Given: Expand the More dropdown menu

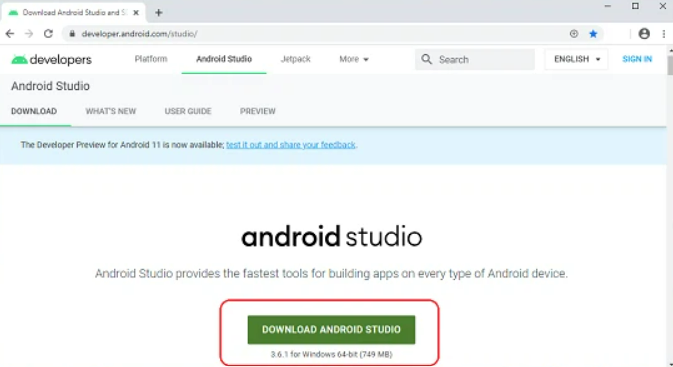Looking at the screenshot, I should tap(354, 59).
